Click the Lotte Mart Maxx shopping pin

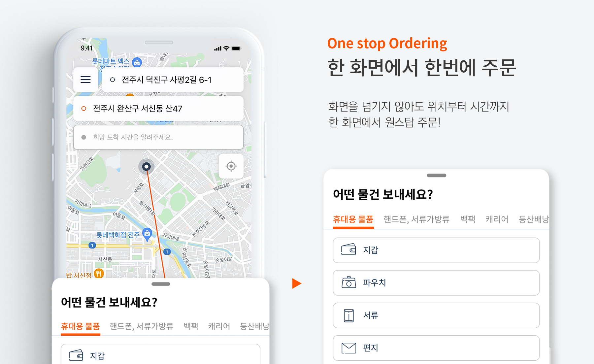pos(137,62)
